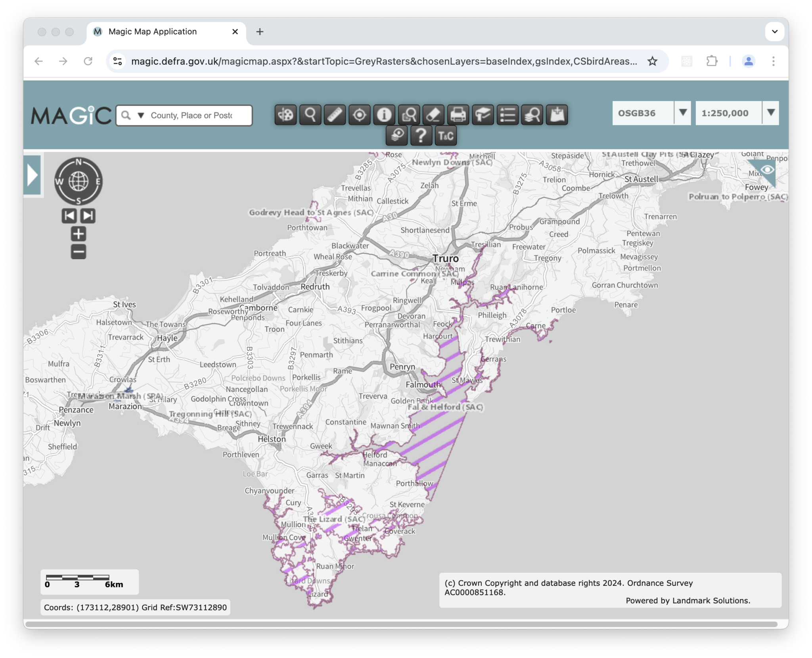Expand the search type dropdown arrow
This screenshot has width=812, height=658.
pyautogui.click(x=141, y=115)
